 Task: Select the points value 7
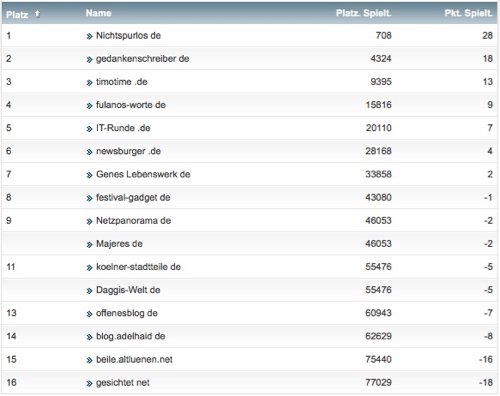pyautogui.click(x=490, y=128)
